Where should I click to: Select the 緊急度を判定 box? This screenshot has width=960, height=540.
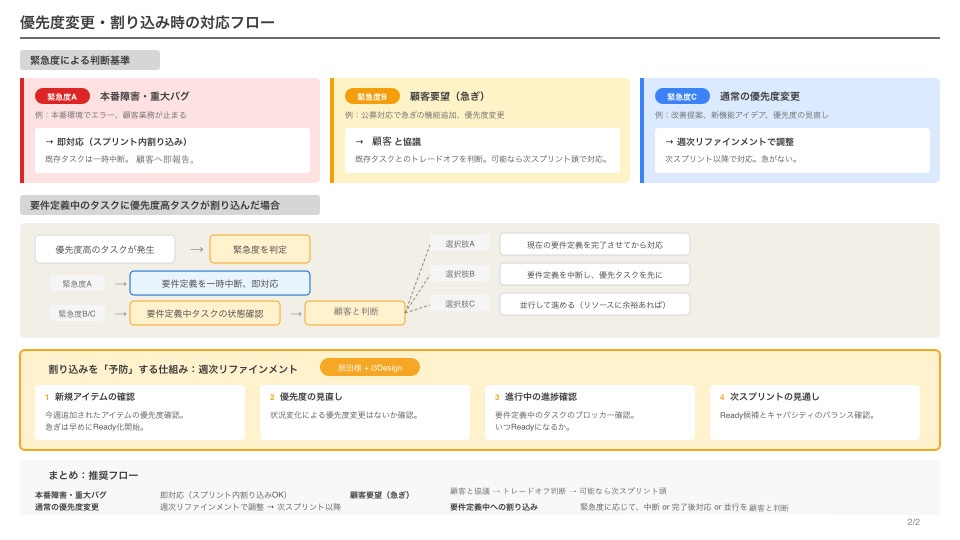tap(260, 249)
